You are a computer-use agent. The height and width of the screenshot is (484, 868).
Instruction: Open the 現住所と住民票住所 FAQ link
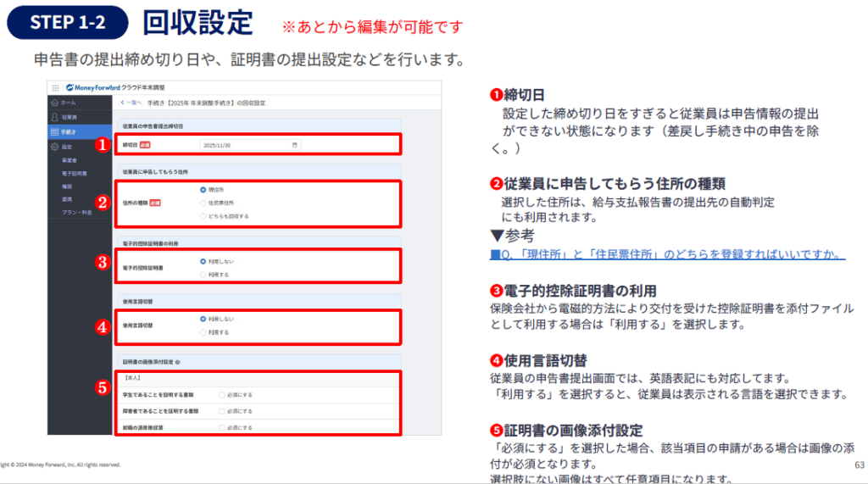[669, 254]
